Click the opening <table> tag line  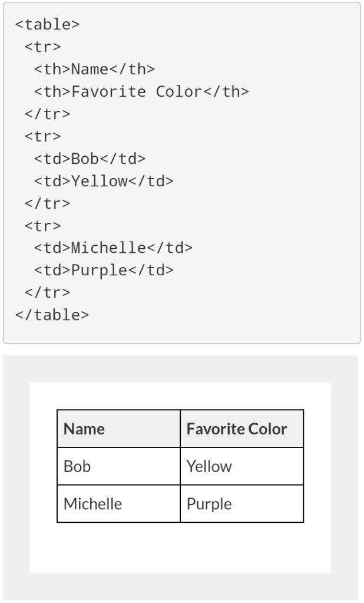point(47,24)
